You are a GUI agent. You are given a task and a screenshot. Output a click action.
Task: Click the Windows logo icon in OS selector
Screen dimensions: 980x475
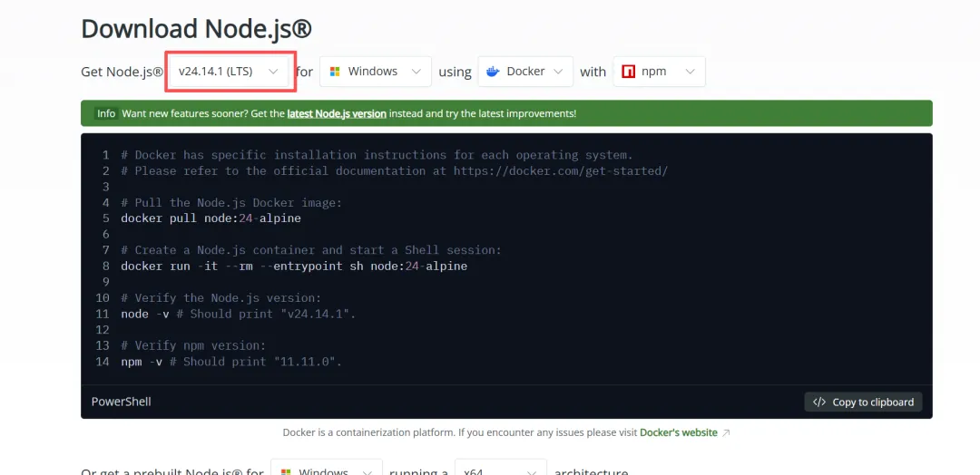pos(335,72)
